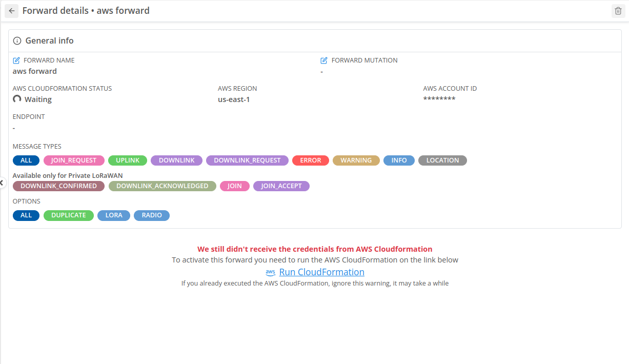Expand the collapsed sidebar chevron
This screenshot has height=364, width=629.
click(2, 183)
